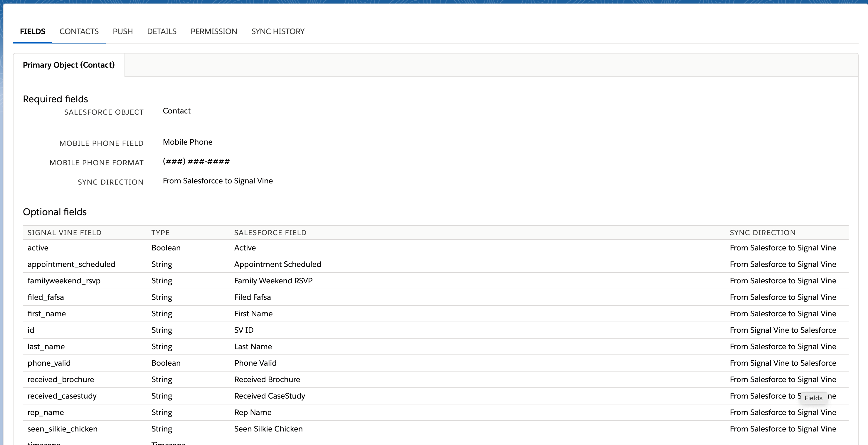Select the 'phone_valid' field cell
Viewport: 868px width, 445px height.
[49, 363]
